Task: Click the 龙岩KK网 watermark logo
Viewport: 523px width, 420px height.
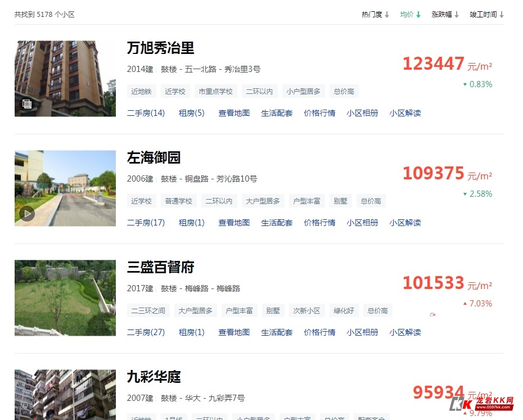Action: (x=481, y=403)
